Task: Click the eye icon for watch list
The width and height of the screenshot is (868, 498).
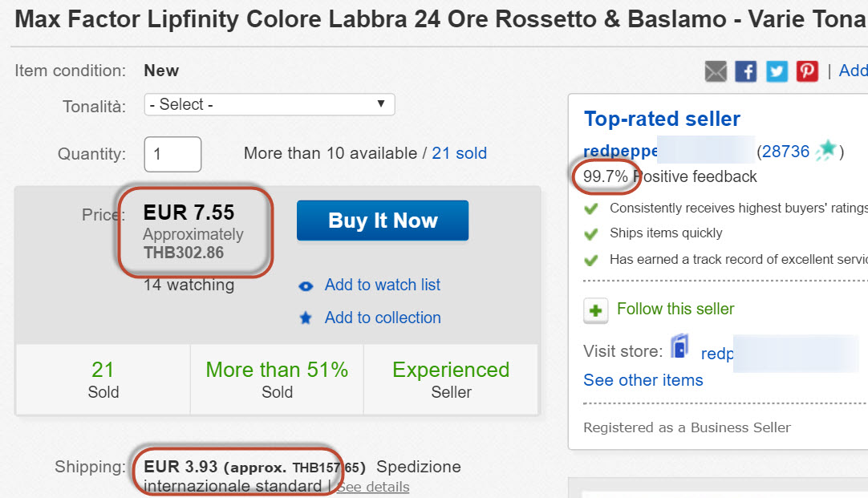Action: click(306, 285)
